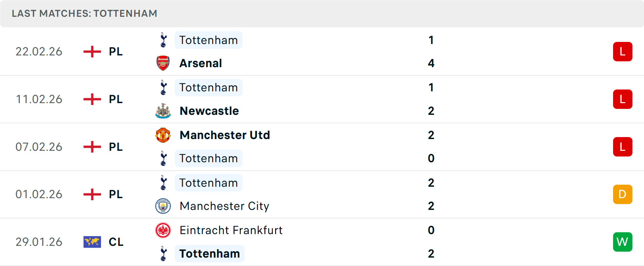Select the date 29.01.26
The height and width of the screenshot is (266, 644).
[39, 242]
